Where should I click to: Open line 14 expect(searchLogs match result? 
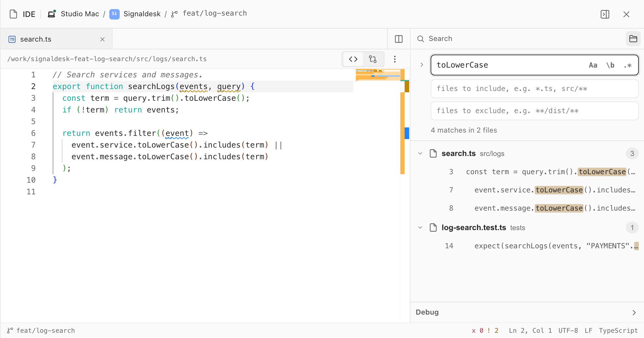click(527, 246)
